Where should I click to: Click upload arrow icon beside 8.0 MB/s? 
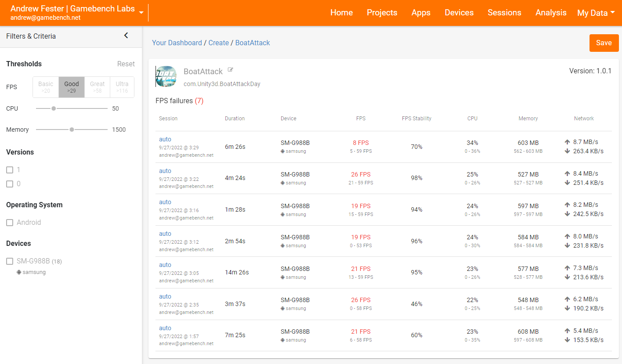point(568,236)
